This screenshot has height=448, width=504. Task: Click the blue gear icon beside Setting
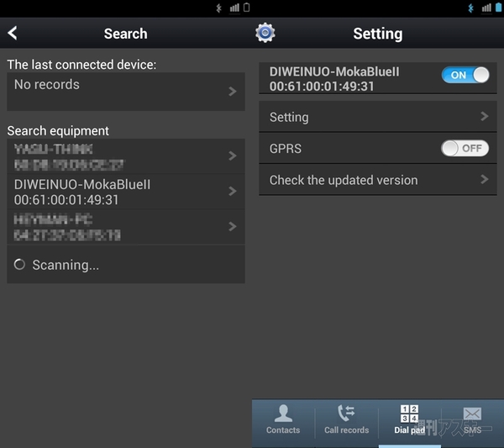[x=265, y=33]
